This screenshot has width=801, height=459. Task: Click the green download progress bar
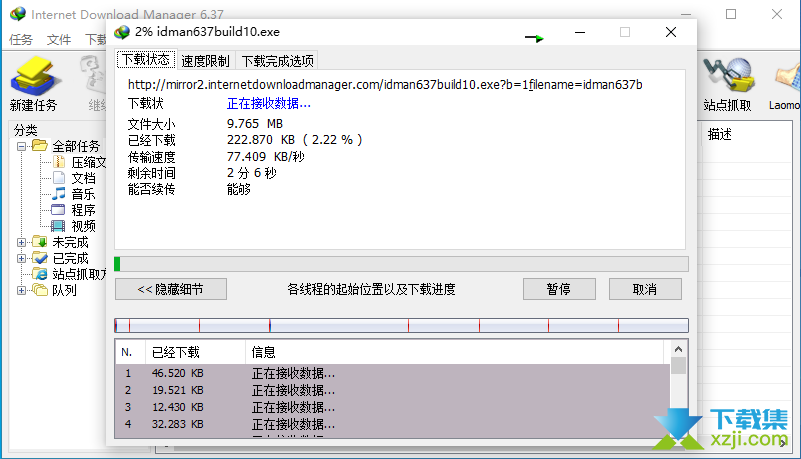(402, 264)
